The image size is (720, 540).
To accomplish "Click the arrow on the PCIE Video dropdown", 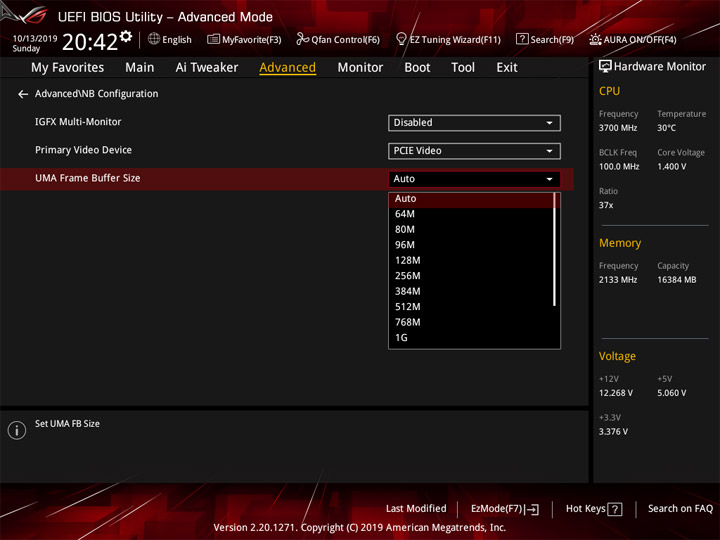I will (x=549, y=151).
